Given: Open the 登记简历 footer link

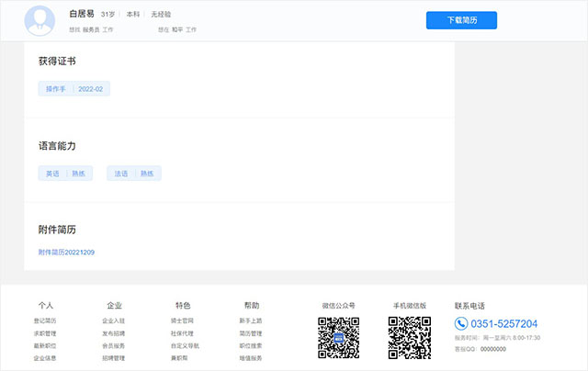Looking at the screenshot, I should [x=45, y=320].
